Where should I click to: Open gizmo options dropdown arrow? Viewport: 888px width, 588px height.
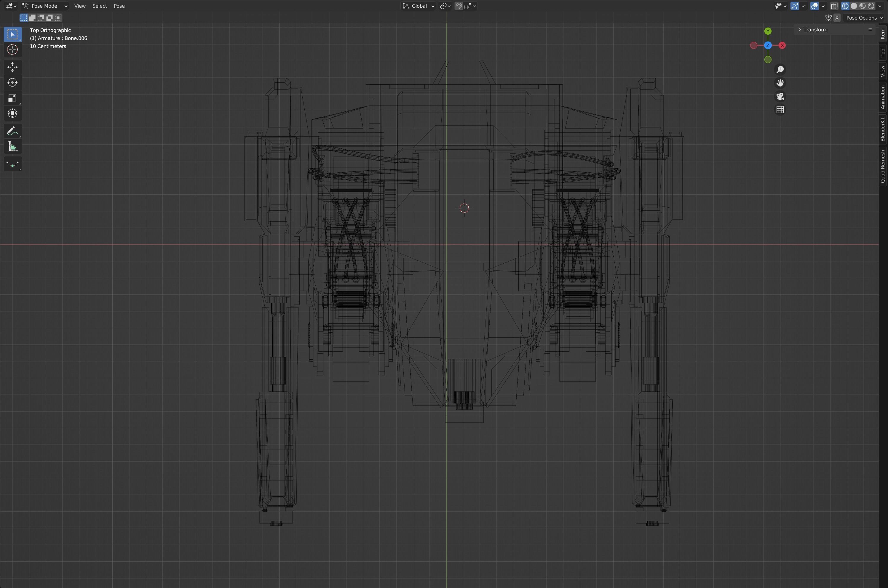point(803,6)
